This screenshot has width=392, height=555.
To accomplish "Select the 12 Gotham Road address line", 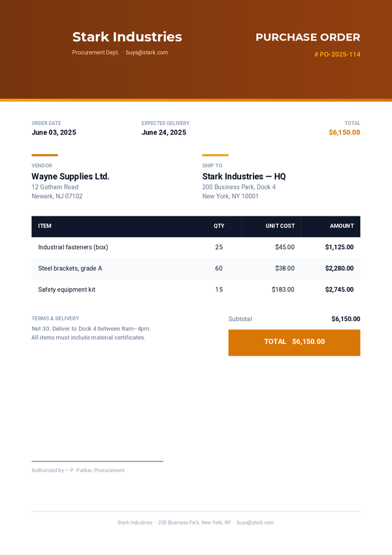I will coord(55,187).
